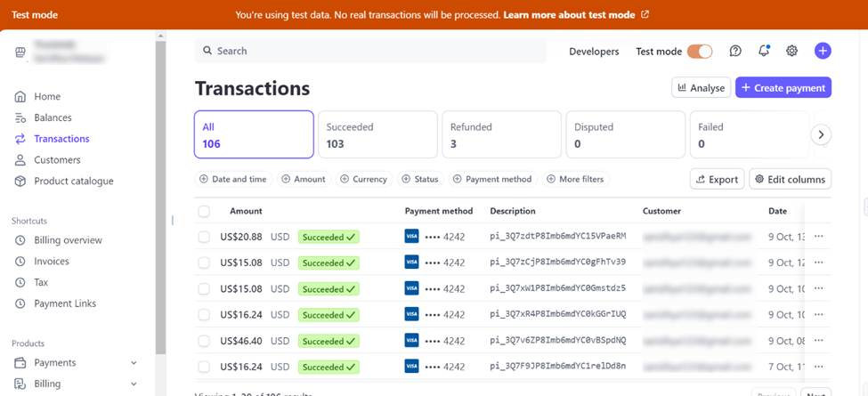This screenshot has width=868, height=396.
Task: Select the Refunded tab
Action: pos(501,134)
